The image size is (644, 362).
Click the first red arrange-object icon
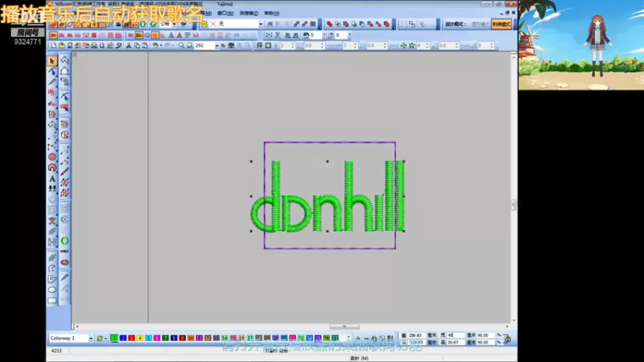pyautogui.click(x=329, y=24)
